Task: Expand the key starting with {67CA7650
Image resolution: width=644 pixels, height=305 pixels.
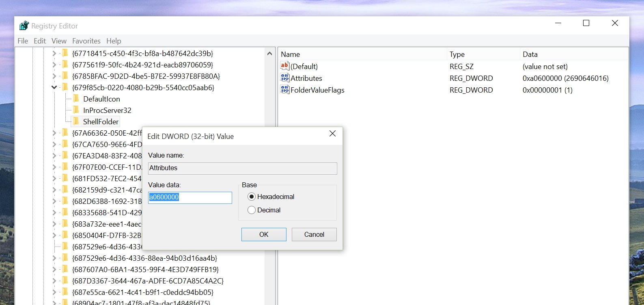Action: (x=54, y=144)
